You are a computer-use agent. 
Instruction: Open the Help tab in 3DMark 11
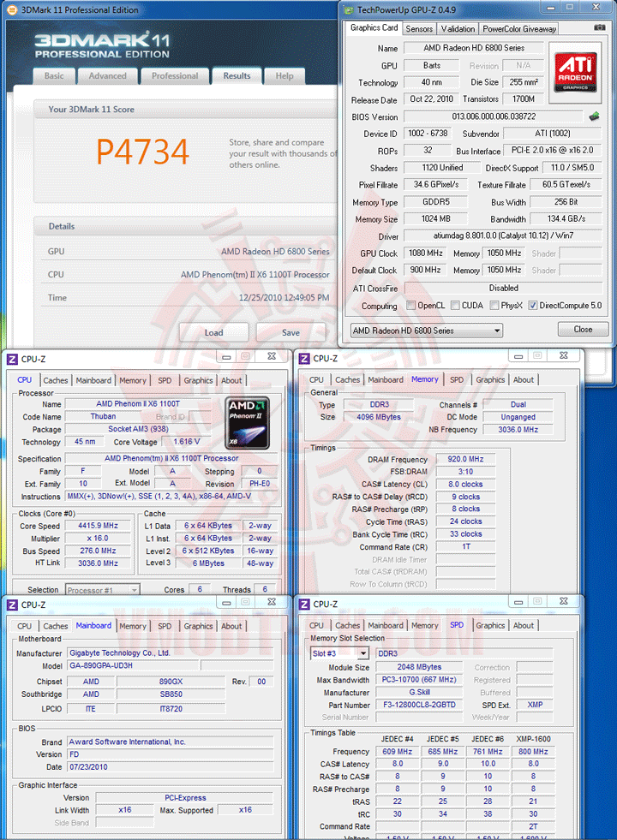pyautogui.click(x=285, y=76)
